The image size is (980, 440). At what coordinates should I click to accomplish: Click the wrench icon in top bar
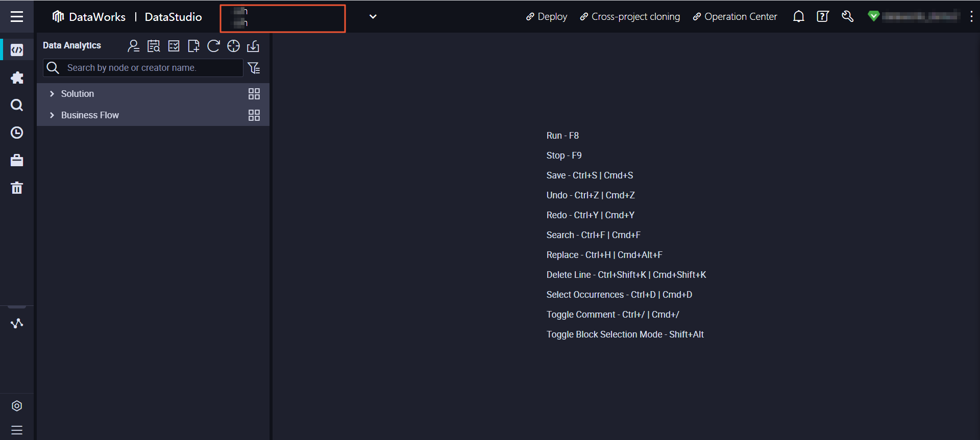(847, 17)
